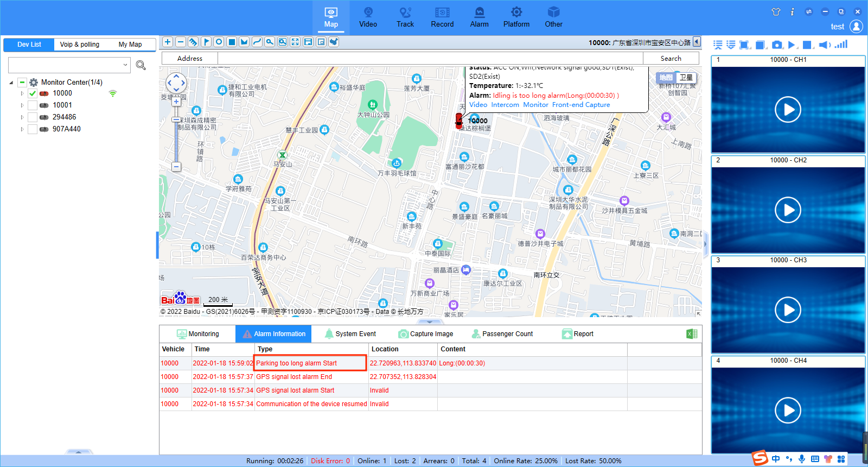Select the polyline route drawing tool

[x=257, y=42]
